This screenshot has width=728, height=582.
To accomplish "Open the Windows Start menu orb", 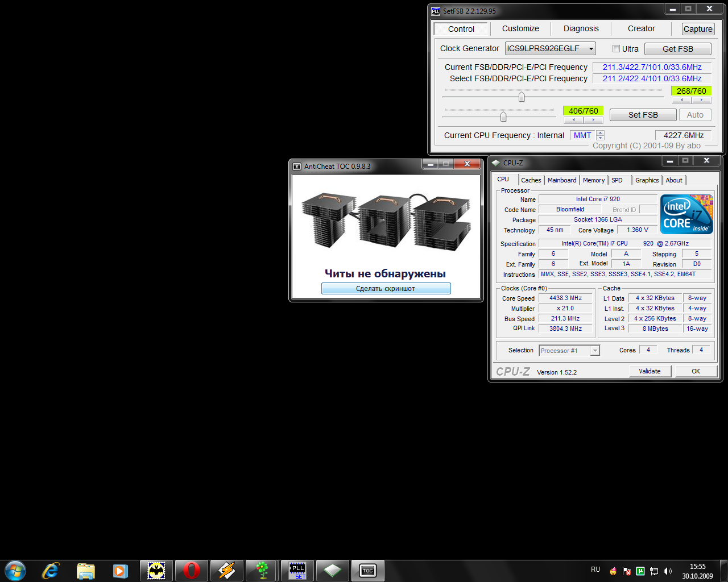I will click(15, 571).
